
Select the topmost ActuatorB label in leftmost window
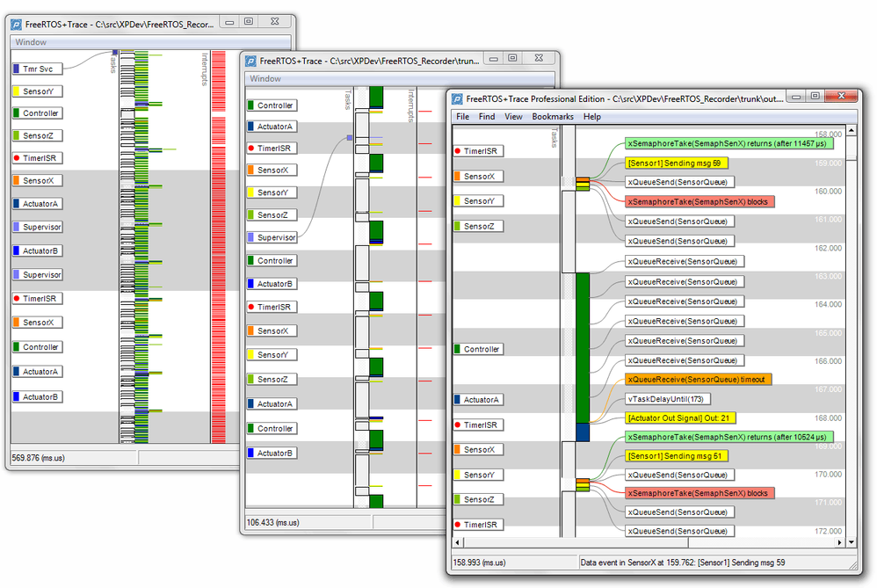(x=37, y=251)
